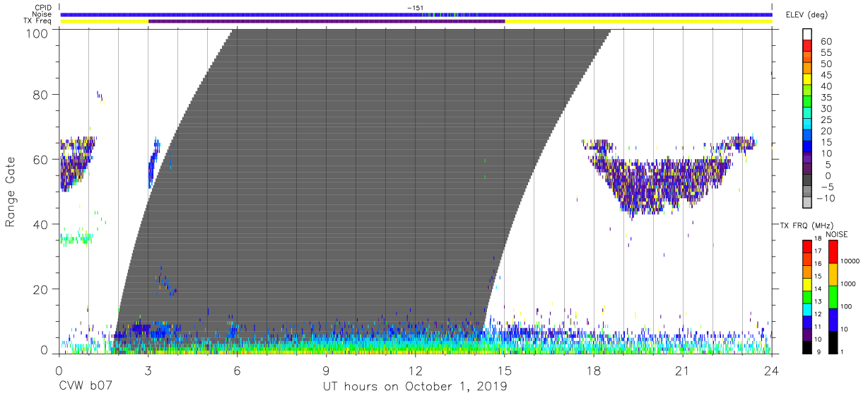The width and height of the screenshot is (868, 401).
Task: Click the 35 label on the ELEV colorbar
Action: pos(826,98)
